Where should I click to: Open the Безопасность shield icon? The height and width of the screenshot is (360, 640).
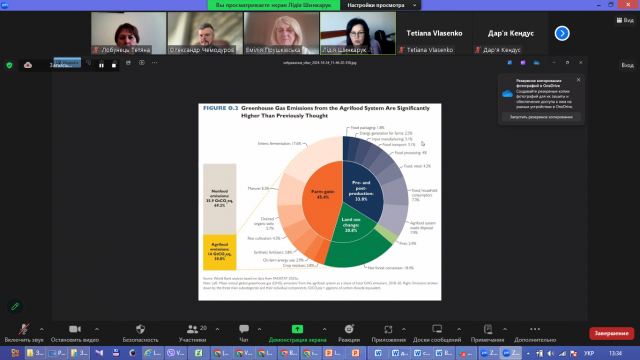[x=140, y=329]
